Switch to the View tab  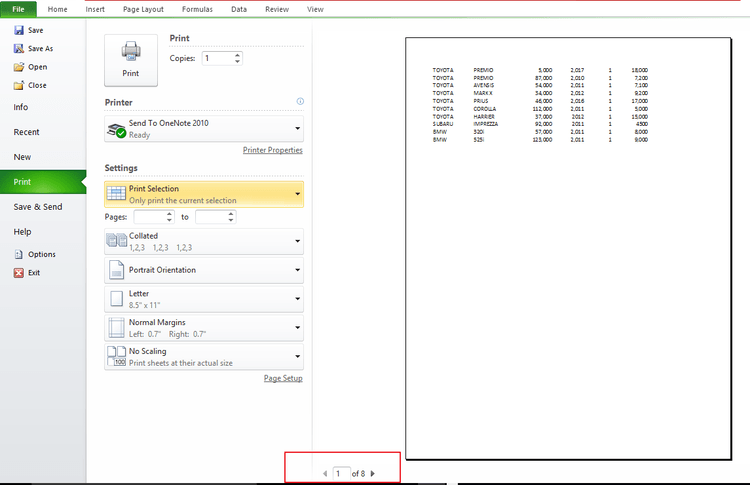[x=315, y=9]
